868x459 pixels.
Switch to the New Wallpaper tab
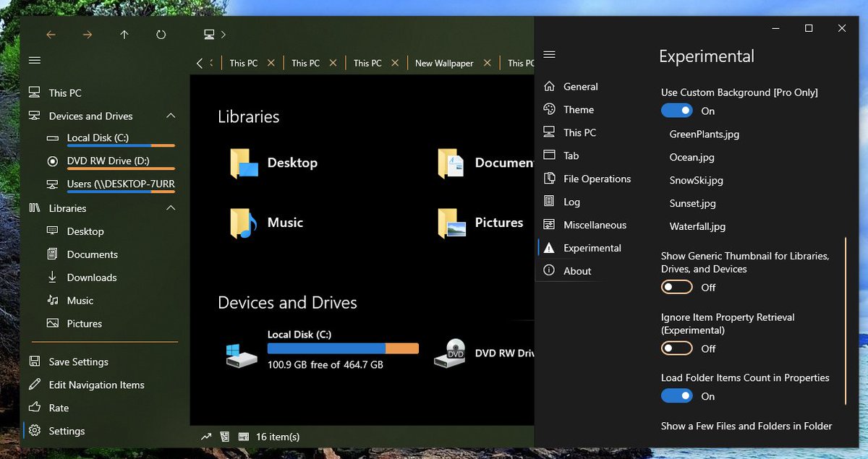click(x=444, y=63)
